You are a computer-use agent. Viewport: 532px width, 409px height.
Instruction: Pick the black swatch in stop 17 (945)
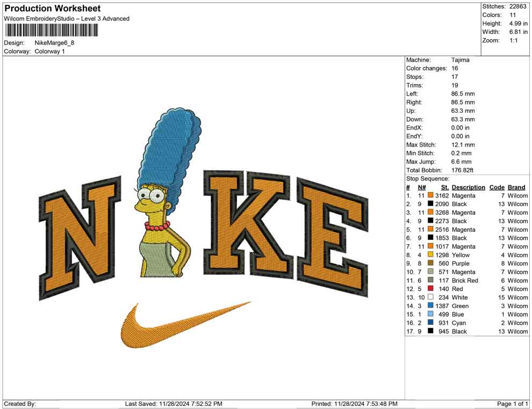click(x=430, y=331)
